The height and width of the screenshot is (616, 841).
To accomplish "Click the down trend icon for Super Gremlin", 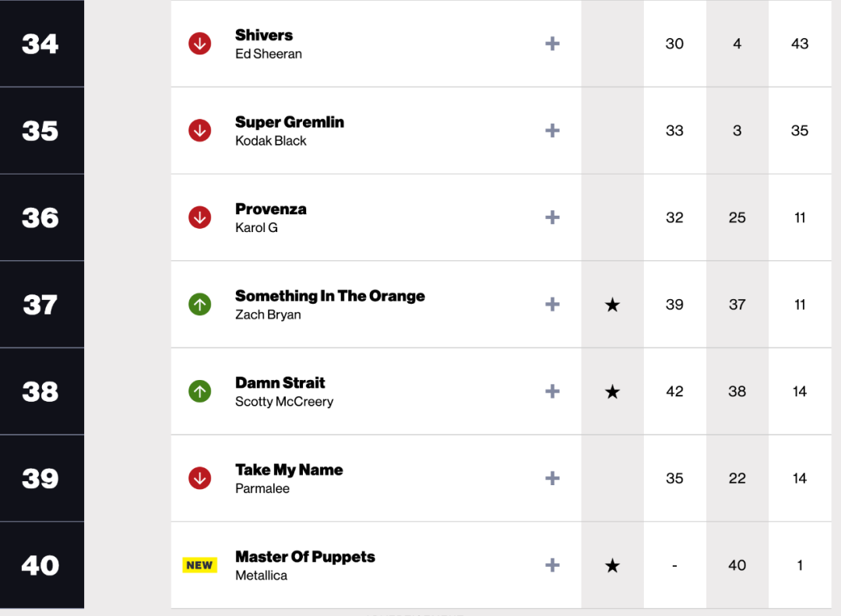I will click(200, 131).
